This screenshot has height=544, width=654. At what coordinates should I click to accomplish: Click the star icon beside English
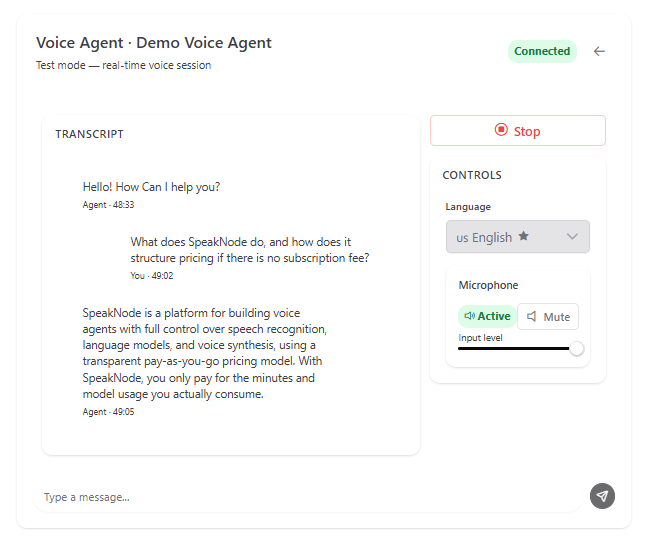523,237
